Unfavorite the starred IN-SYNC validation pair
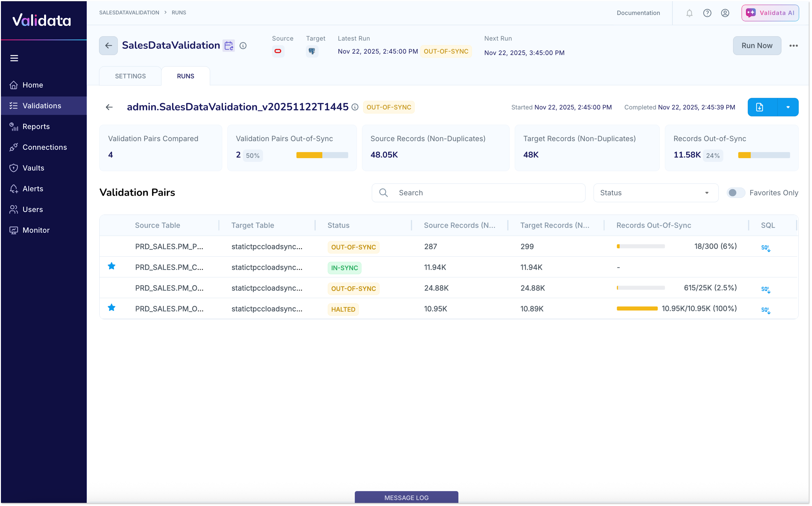Viewport: 812px width, 506px height. (x=111, y=266)
